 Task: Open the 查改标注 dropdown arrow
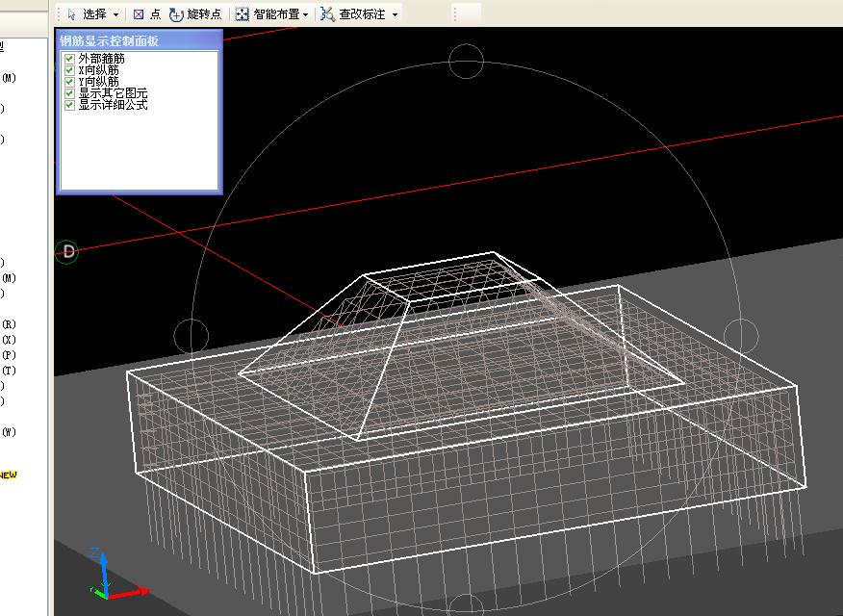[395, 15]
